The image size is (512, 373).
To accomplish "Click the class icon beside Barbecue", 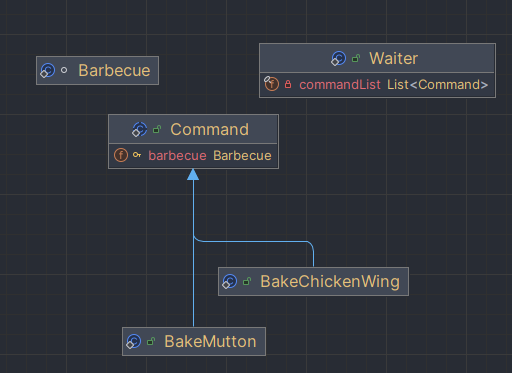I will pyautogui.click(x=47, y=71).
